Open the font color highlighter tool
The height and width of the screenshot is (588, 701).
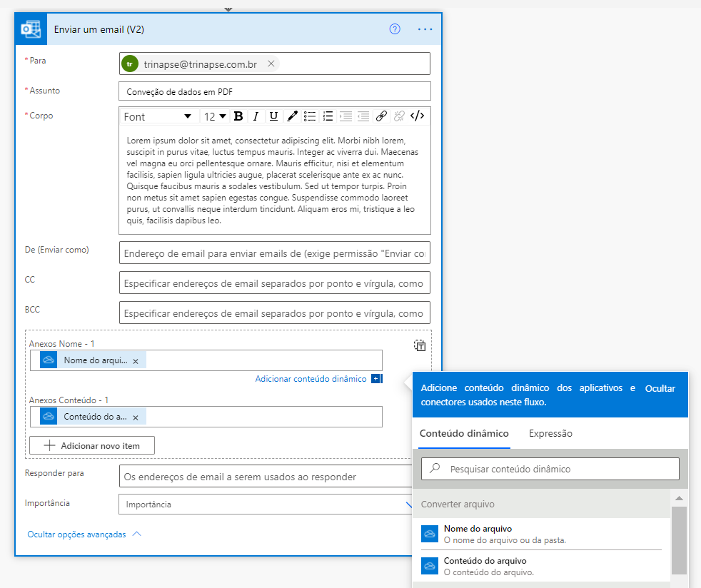tap(292, 116)
